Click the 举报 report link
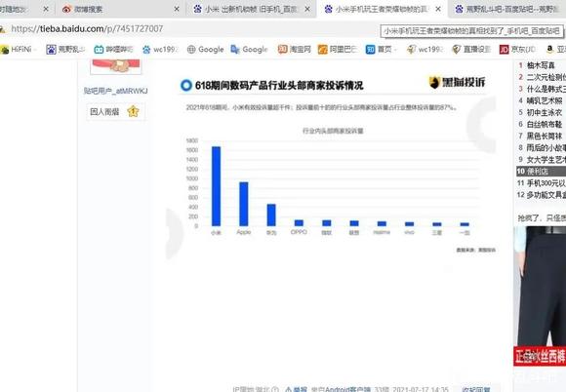This screenshot has width=566, height=392. pyautogui.click(x=297, y=389)
